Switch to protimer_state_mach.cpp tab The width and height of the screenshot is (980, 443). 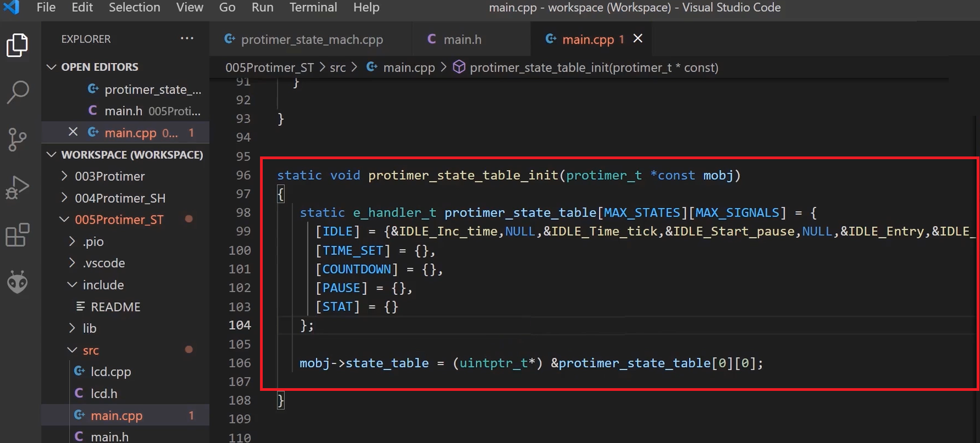click(x=311, y=39)
